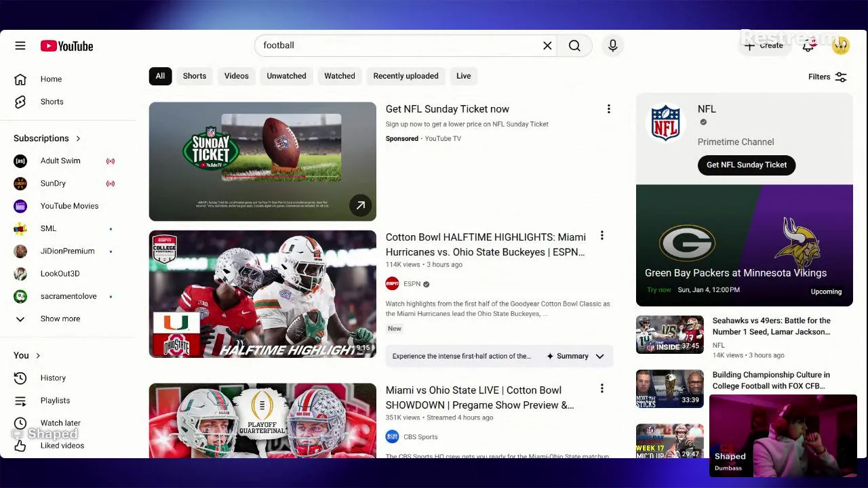Open the WEEK 17 MIC'D UP thumbnail
The height and width of the screenshot is (488, 868).
(670, 441)
